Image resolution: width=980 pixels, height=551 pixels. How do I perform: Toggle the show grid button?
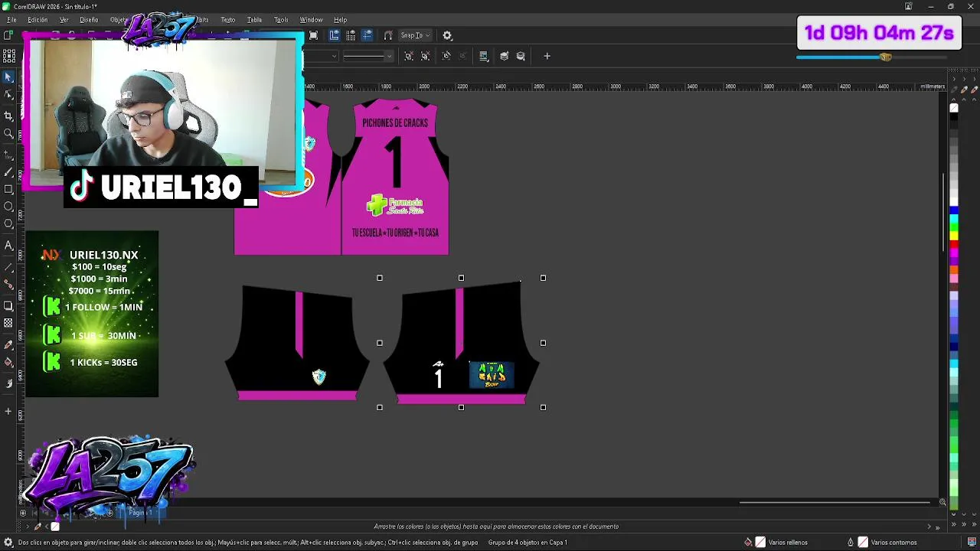[x=351, y=35]
